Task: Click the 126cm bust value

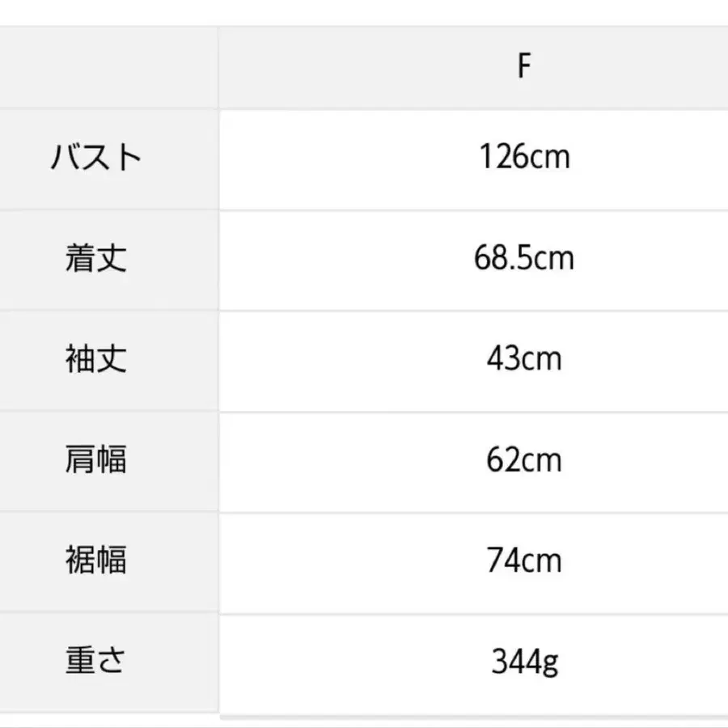Action: (x=524, y=157)
